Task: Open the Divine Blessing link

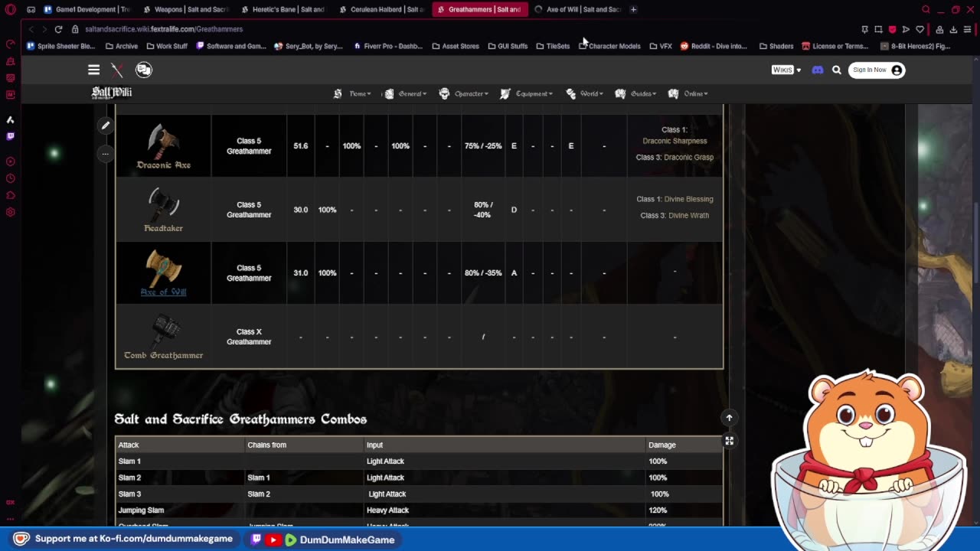Action: [688, 199]
